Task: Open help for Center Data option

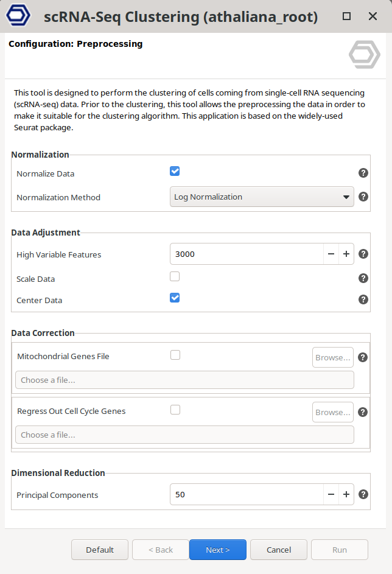Action: [x=363, y=299]
